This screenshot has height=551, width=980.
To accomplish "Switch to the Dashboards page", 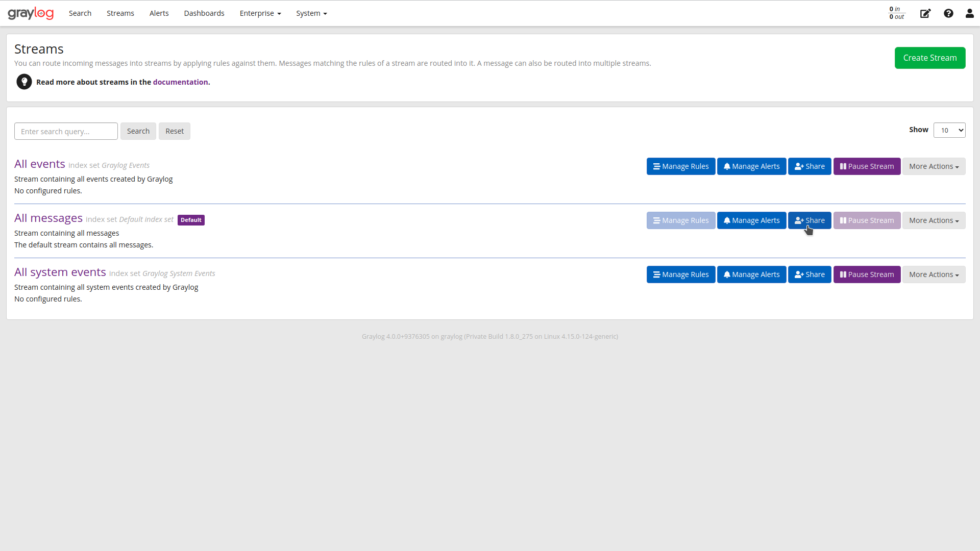I will click(204, 13).
